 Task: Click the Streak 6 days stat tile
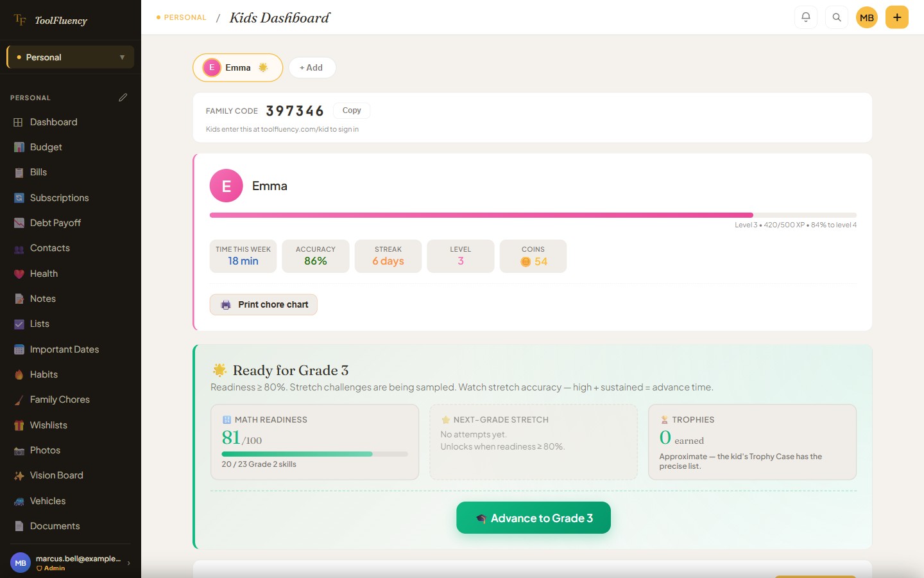click(x=388, y=256)
